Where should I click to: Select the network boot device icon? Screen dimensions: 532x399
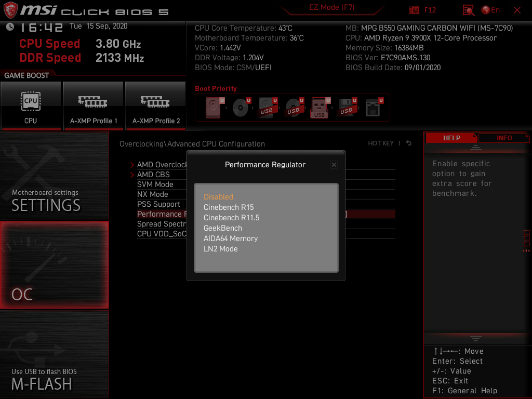point(373,108)
